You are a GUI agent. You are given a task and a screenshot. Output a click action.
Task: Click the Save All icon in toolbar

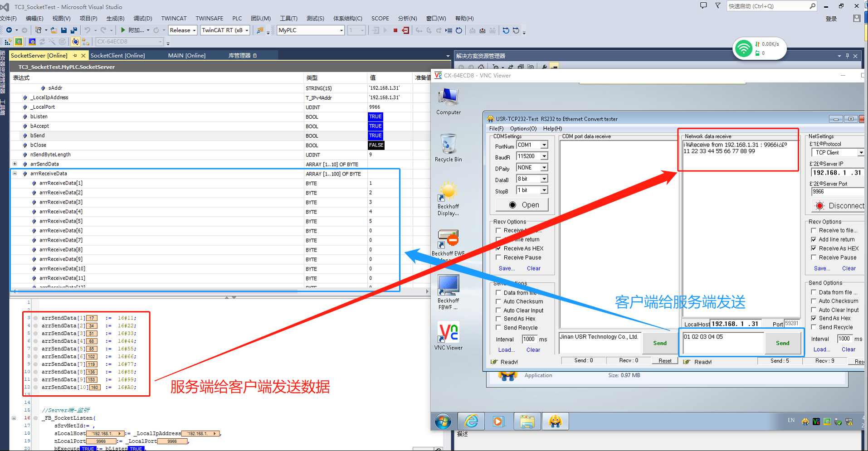74,30
